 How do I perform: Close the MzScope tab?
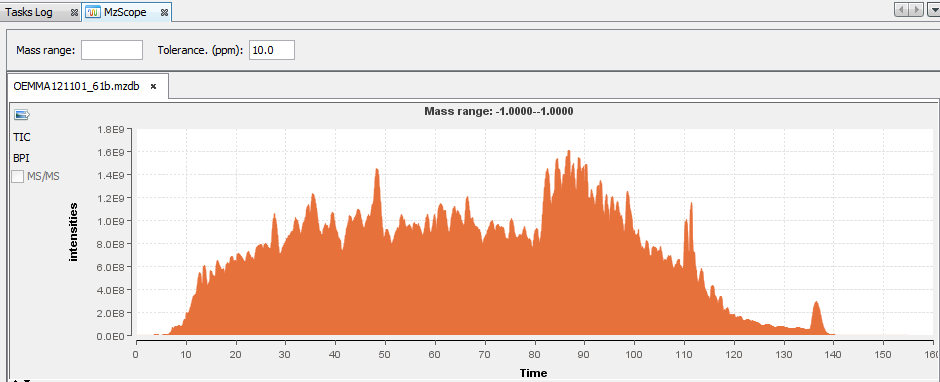click(x=164, y=13)
